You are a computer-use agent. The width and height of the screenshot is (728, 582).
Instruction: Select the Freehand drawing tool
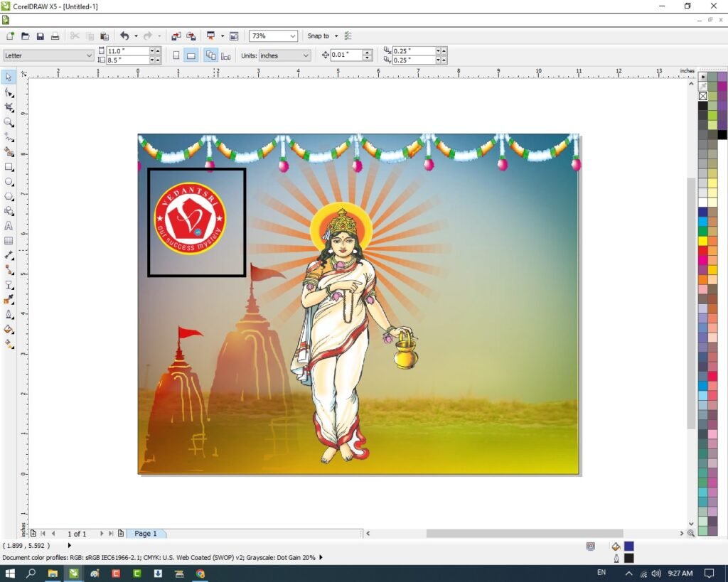[9, 137]
